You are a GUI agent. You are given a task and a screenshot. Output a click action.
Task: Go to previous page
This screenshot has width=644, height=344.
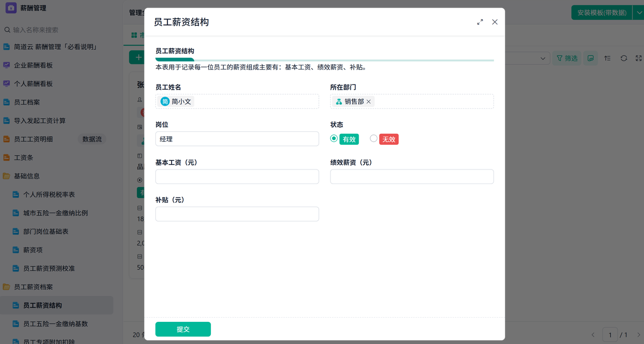593,334
